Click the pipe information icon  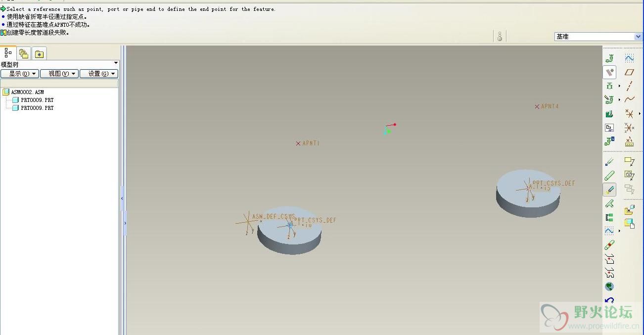point(609,142)
